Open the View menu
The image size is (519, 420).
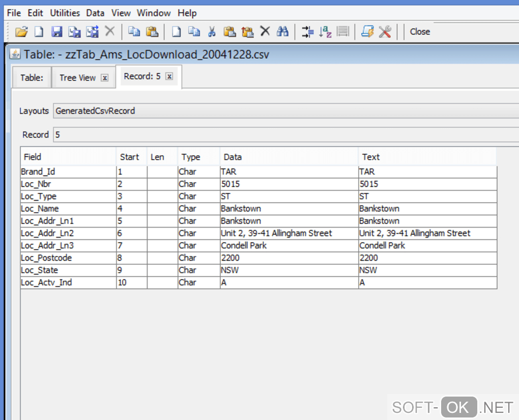pos(121,13)
